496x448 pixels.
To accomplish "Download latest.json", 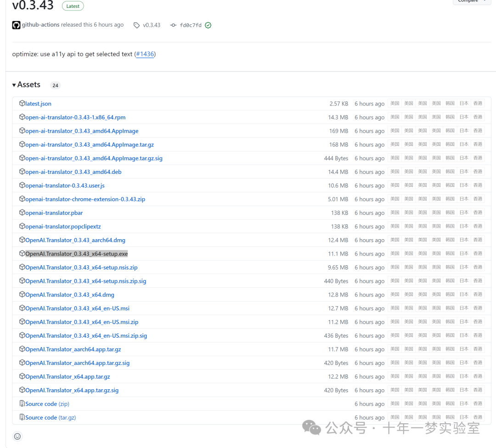I will pyautogui.click(x=38, y=104).
